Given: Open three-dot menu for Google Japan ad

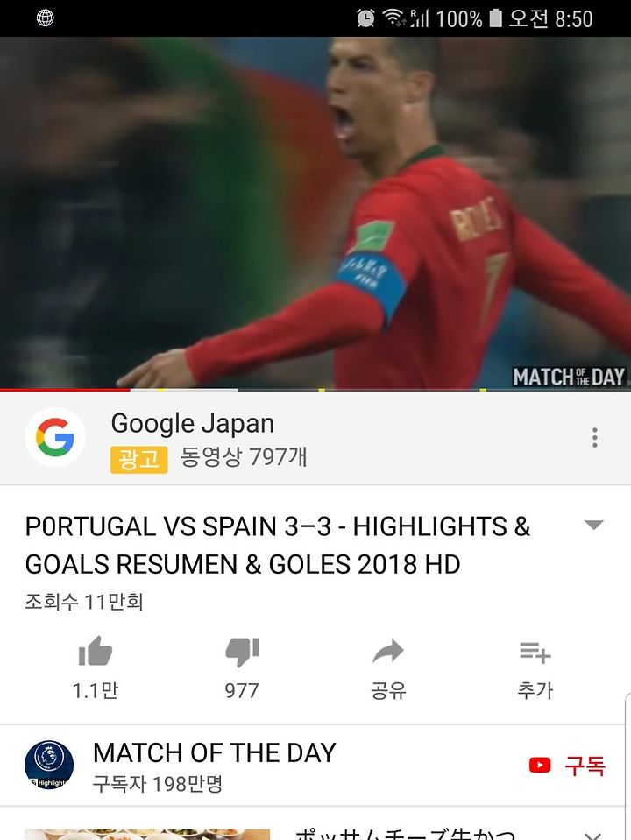Looking at the screenshot, I should point(594,438).
